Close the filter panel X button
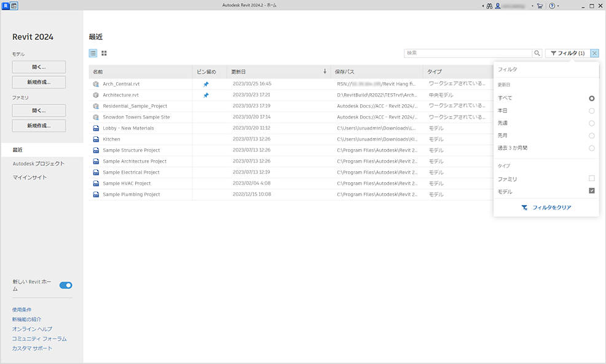This screenshot has height=364, width=606. click(594, 53)
